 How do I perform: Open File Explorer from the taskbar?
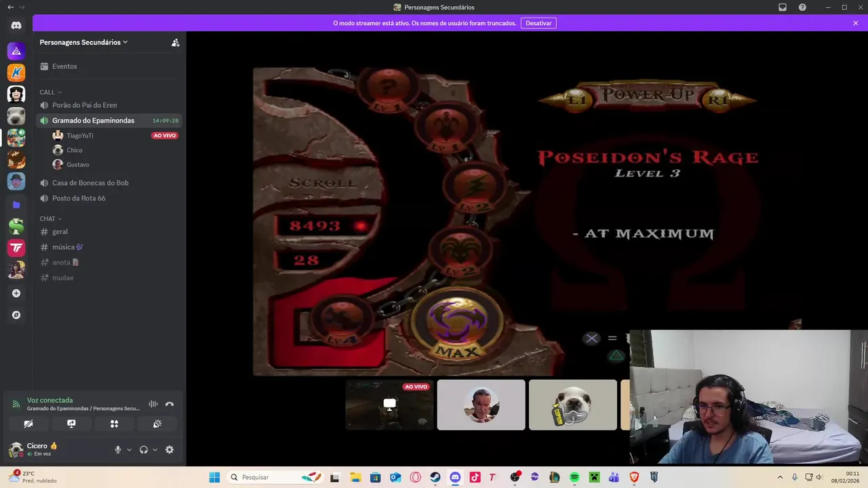tap(355, 477)
